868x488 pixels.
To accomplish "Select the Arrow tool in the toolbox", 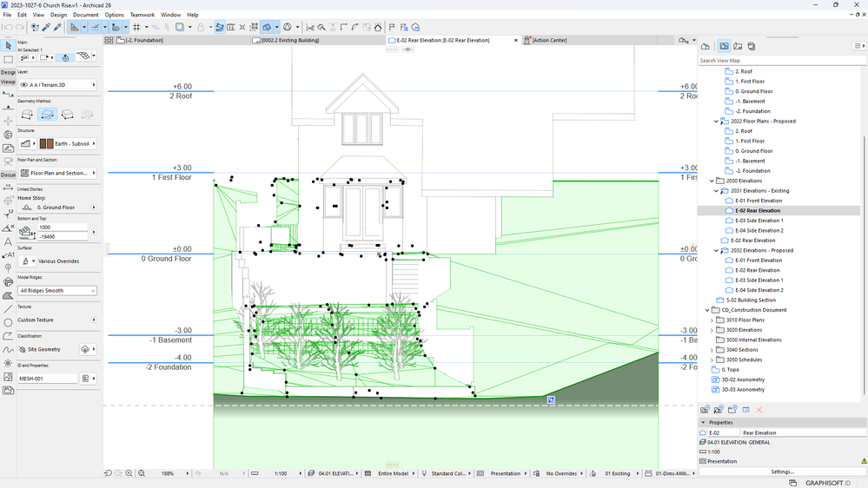I will [x=8, y=45].
